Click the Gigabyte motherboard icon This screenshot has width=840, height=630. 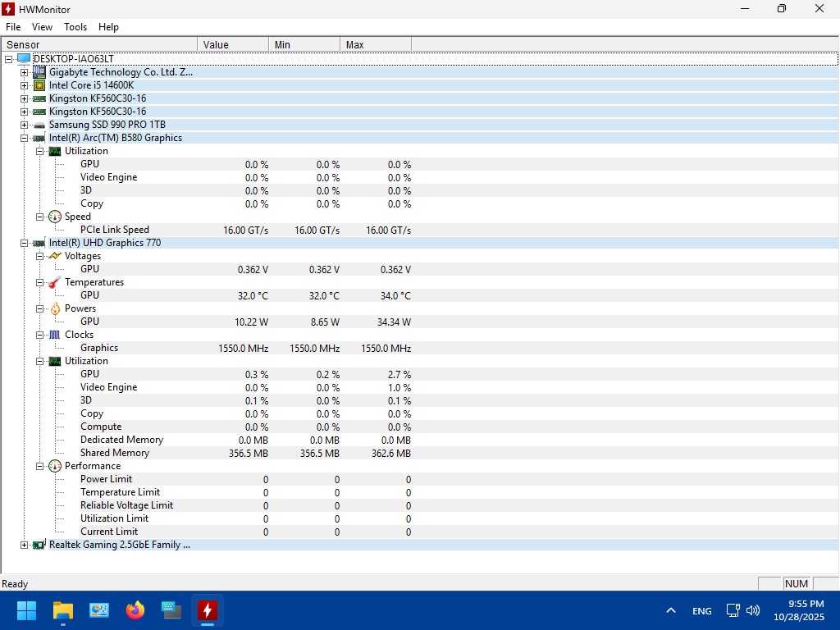tap(39, 72)
